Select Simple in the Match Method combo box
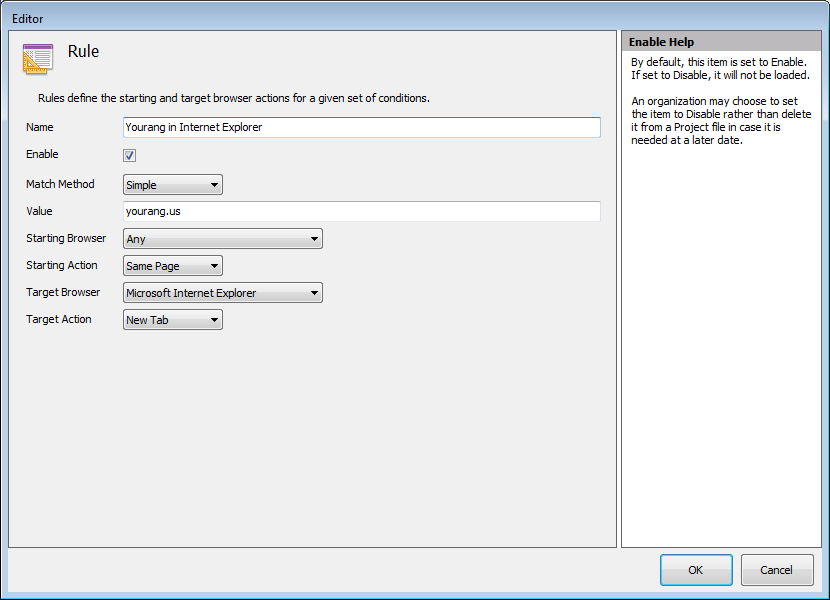This screenshot has width=830, height=600. click(160, 184)
